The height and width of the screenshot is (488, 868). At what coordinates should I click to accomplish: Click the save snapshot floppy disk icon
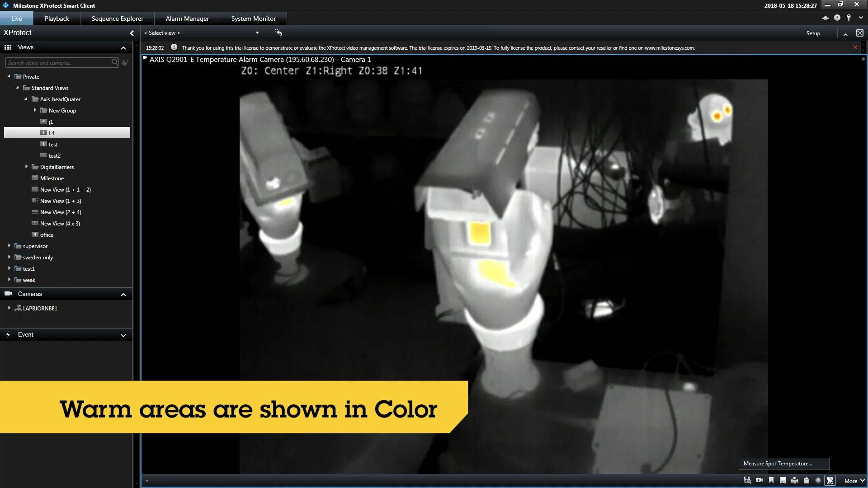[783, 480]
